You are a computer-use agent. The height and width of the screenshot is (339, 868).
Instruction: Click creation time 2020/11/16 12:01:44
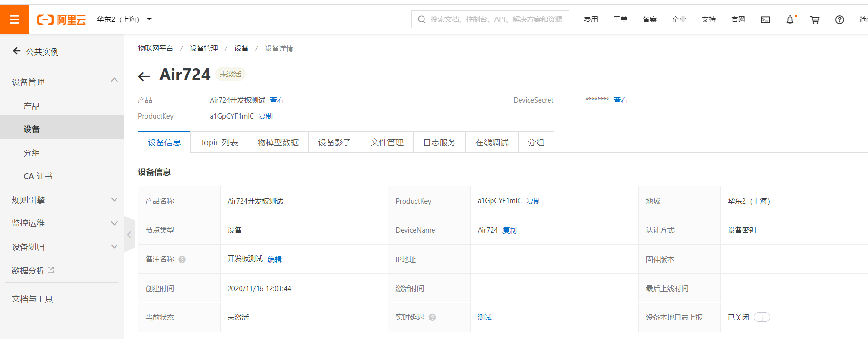point(260,289)
